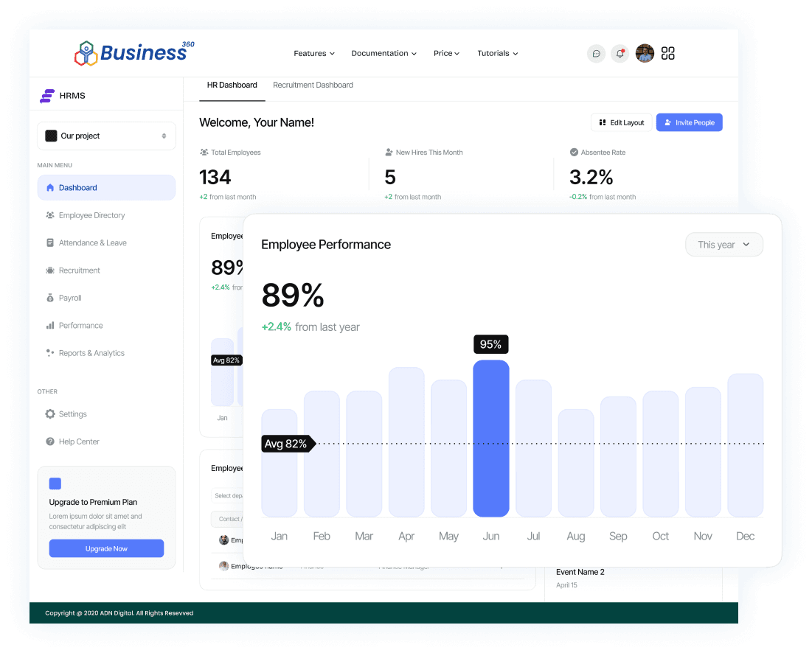Screen dimensions: 812x653
Task: Click the user profile avatar
Action: coord(644,53)
